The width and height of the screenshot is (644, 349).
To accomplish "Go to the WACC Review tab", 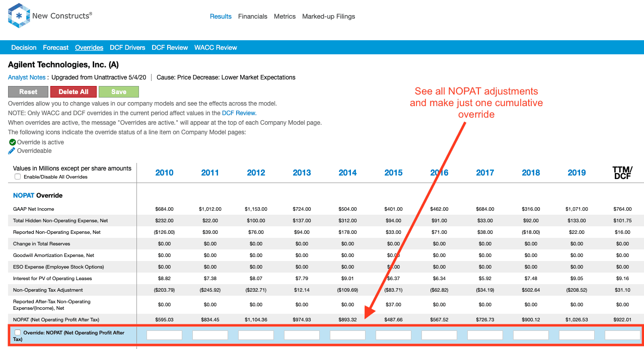I will [x=216, y=48].
